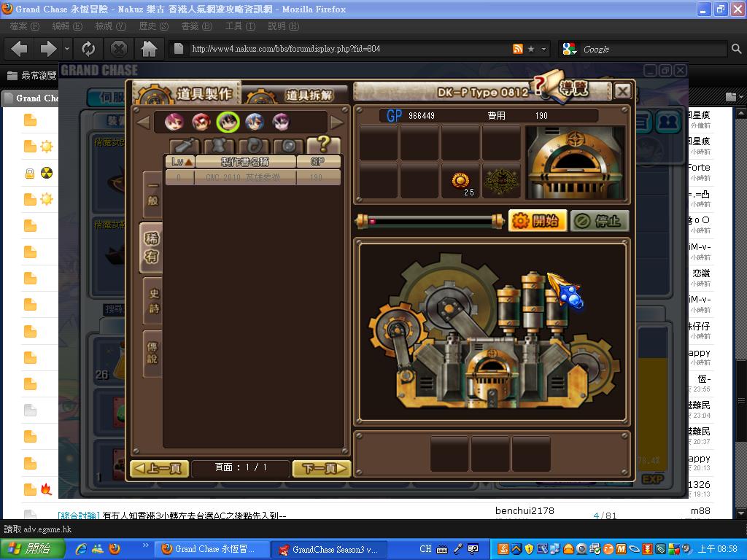The image size is (747, 560).
Task: Filter recipes by armor category
Action: click(x=219, y=146)
